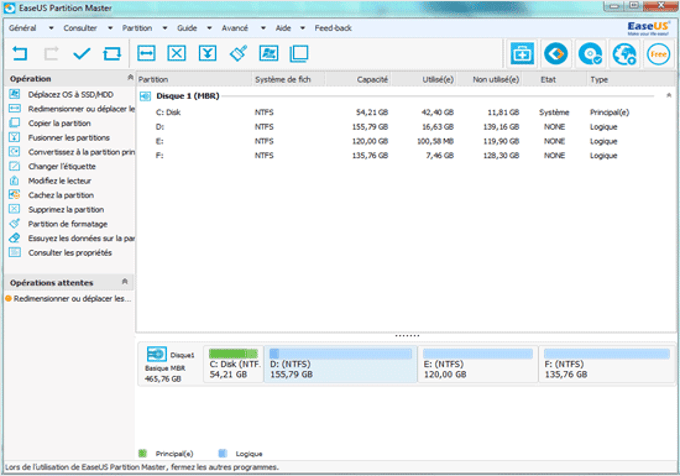This screenshot has width=680, height=476.
Task: Open the Consulter menu
Action: 80,28
